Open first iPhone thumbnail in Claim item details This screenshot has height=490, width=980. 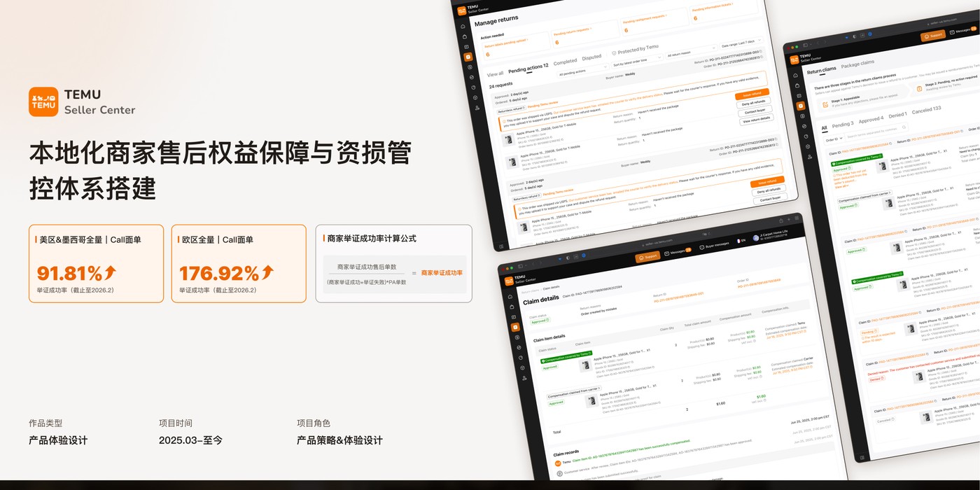click(x=585, y=364)
